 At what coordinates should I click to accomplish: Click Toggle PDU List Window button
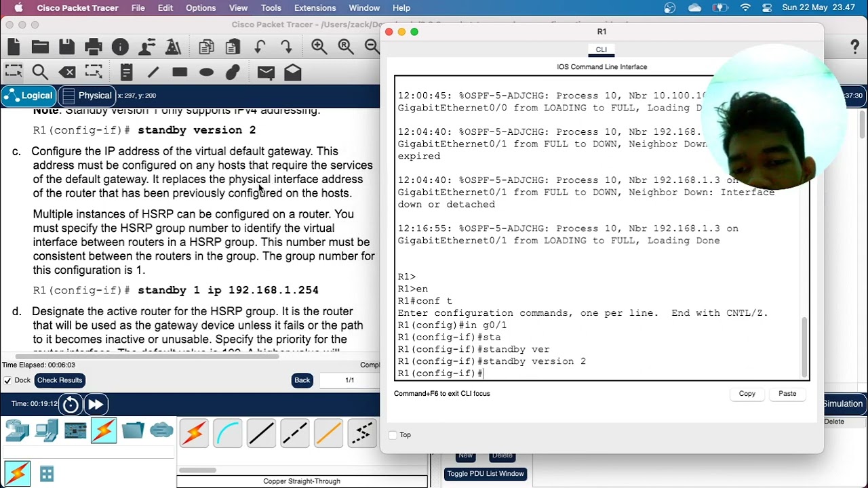tap(486, 474)
